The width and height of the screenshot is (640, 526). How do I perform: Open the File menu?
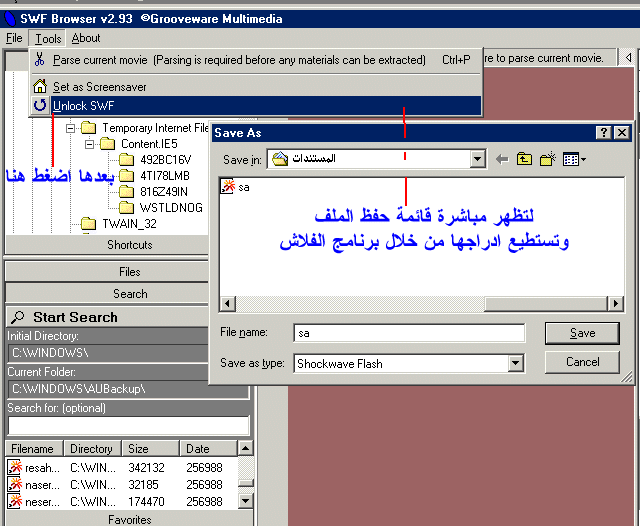point(14,38)
